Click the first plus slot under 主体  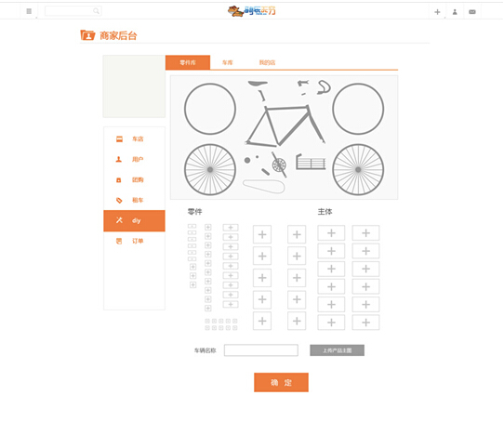pyautogui.click(x=331, y=233)
